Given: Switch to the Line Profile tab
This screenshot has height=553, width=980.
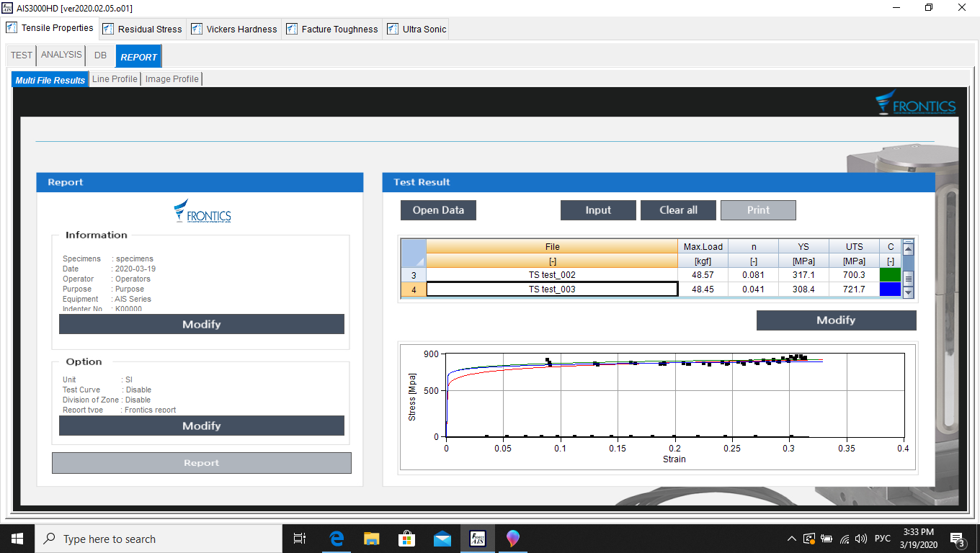Looking at the screenshot, I should tap(115, 79).
